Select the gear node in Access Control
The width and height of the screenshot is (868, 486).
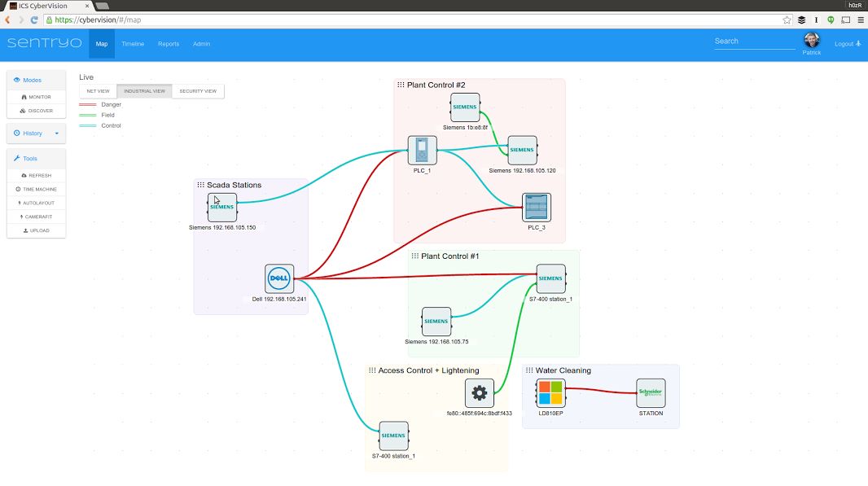479,393
